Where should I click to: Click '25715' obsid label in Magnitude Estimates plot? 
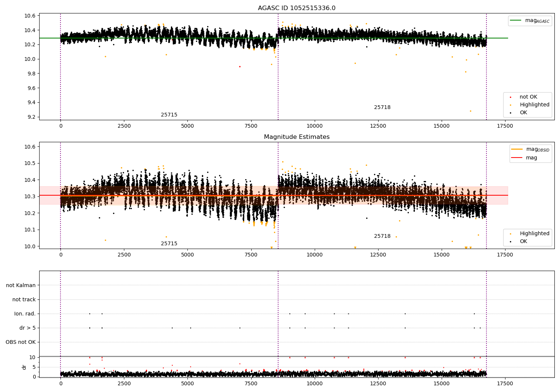[169, 244]
